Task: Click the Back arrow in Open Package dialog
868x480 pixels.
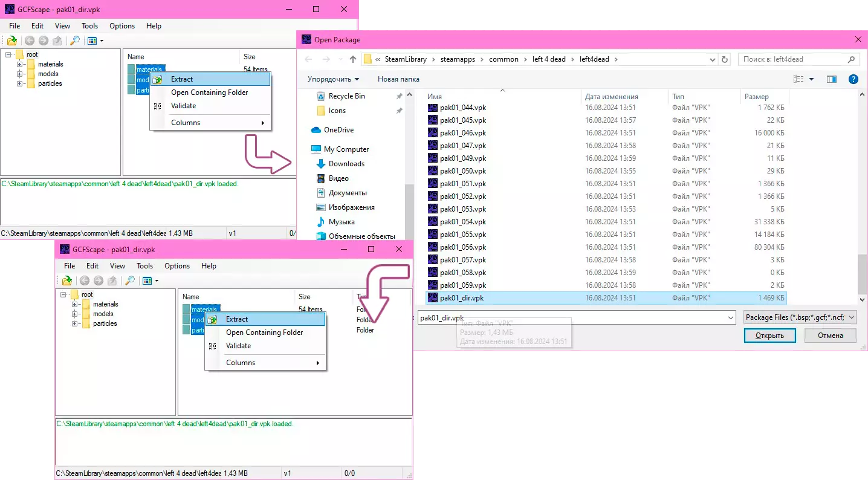Action: point(309,59)
